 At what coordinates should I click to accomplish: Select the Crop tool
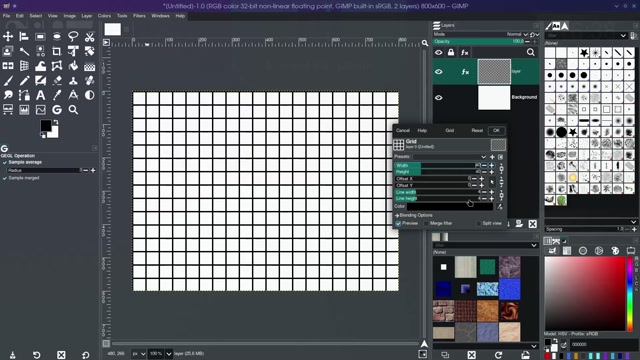click(57, 51)
